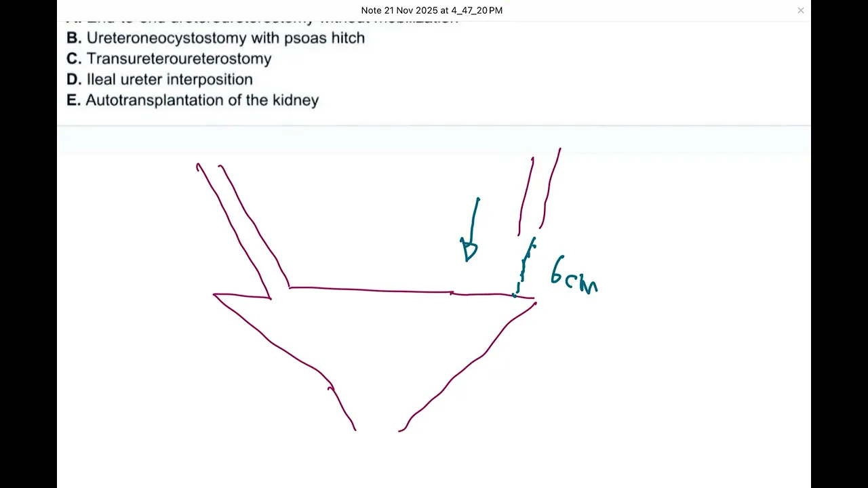The width and height of the screenshot is (868, 488).
Task: Click the bold letter C answer label
Action: click(73, 59)
